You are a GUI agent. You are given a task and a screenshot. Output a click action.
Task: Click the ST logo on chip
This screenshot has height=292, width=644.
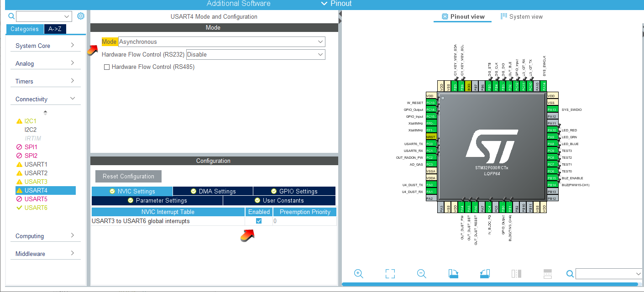pyautogui.click(x=491, y=147)
